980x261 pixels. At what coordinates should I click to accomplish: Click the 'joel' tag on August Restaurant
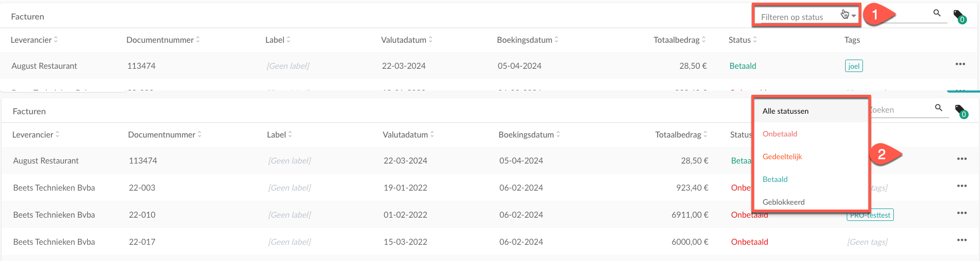[854, 66]
